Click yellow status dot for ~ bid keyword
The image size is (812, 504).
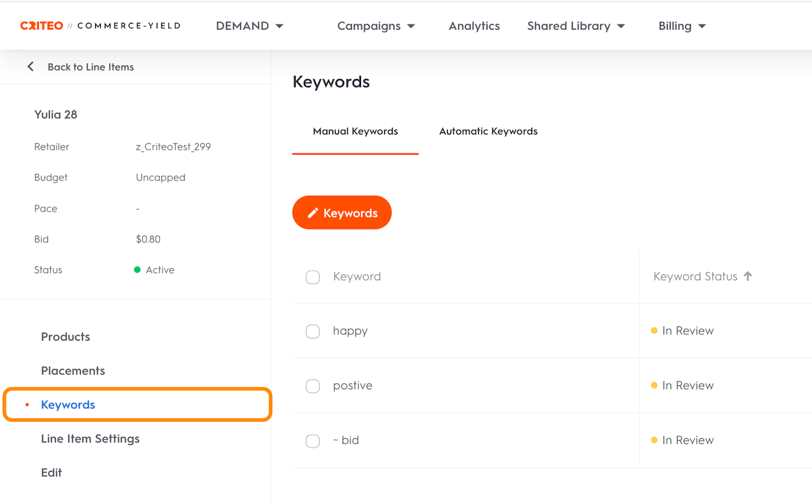[654, 440]
